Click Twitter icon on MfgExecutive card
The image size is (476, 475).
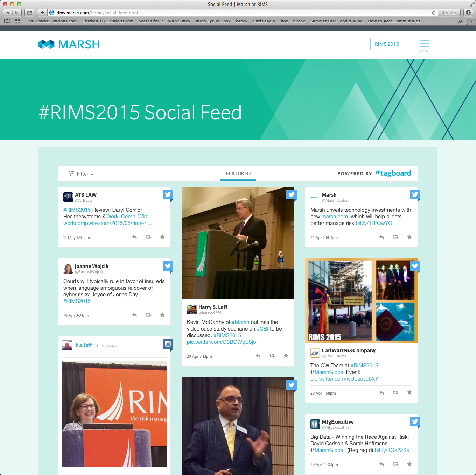click(x=415, y=422)
